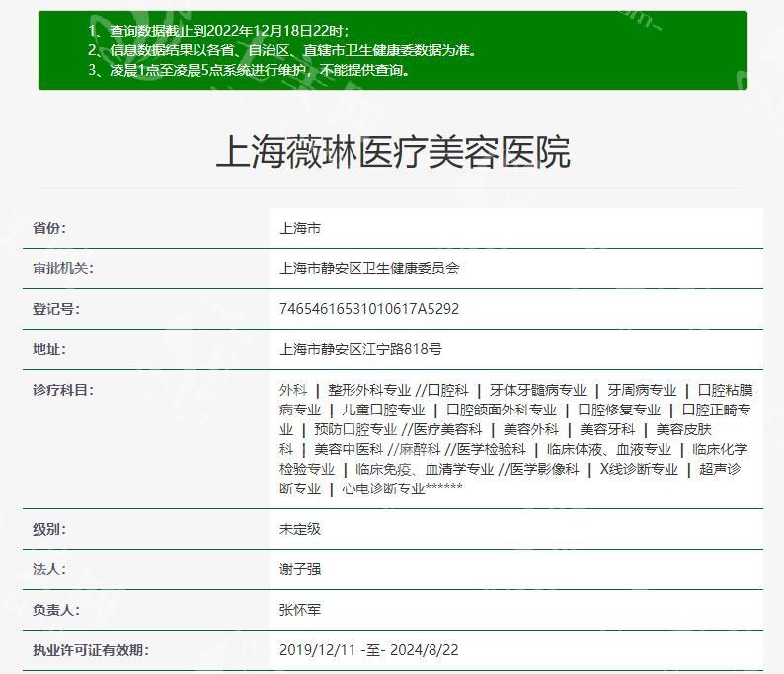The width and height of the screenshot is (784, 674).
Task: Select the 执业许可证有效期 label
Action: click(91, 650)
